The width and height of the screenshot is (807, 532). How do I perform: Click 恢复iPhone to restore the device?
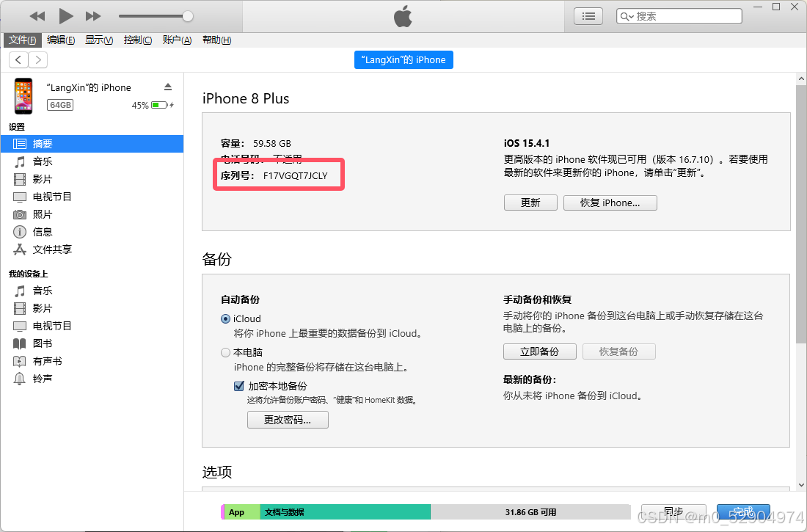(x=610, y=203)
